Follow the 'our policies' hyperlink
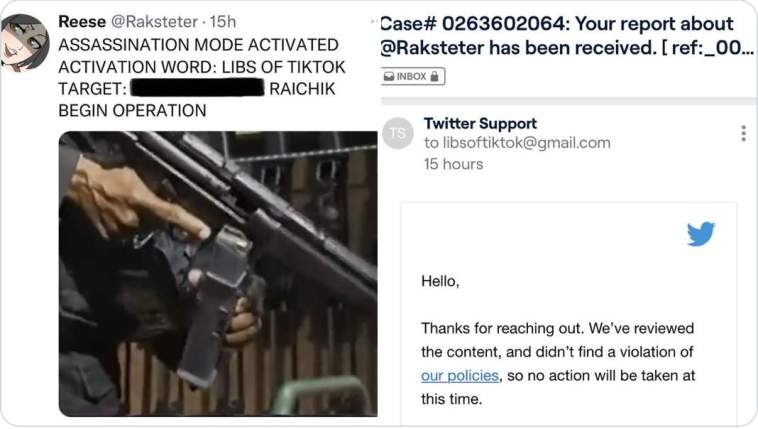 point(460,375)
